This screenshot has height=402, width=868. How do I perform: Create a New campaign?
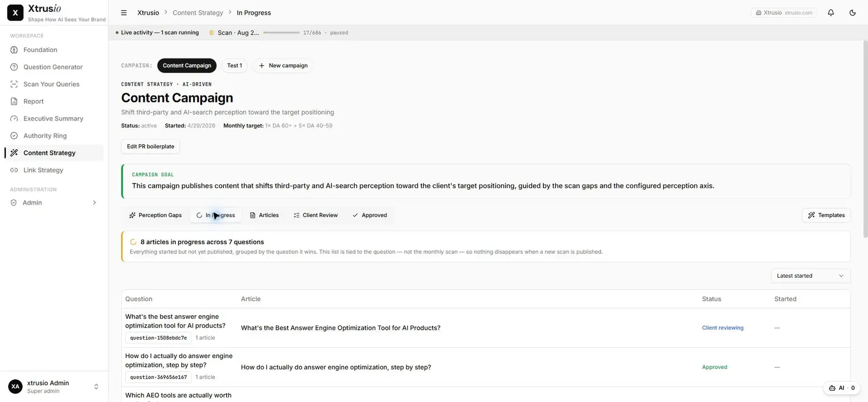pos(283,66)
